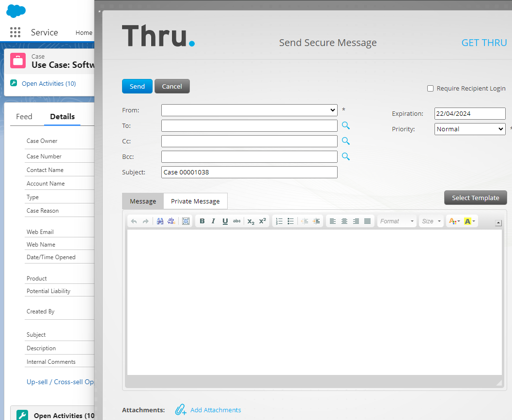Open lookup search next to To field
The image size is (512, 420).
[345, 125]
